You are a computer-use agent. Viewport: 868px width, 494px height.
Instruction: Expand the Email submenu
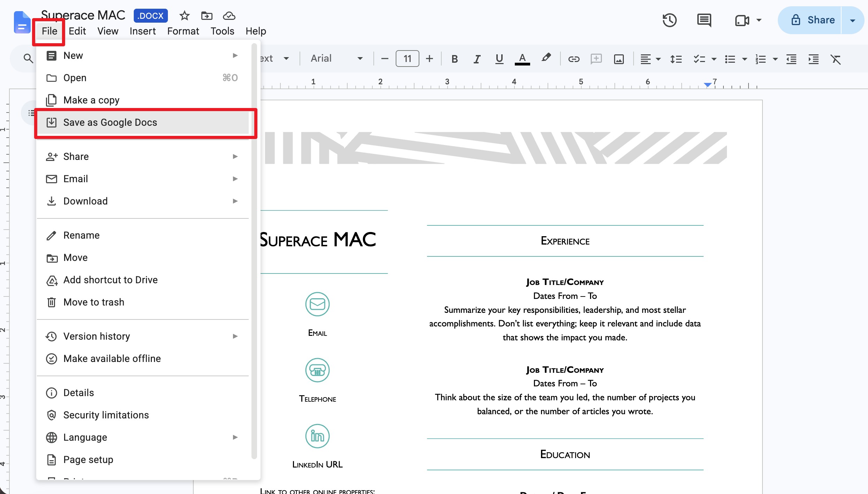[x=143, y=179]
